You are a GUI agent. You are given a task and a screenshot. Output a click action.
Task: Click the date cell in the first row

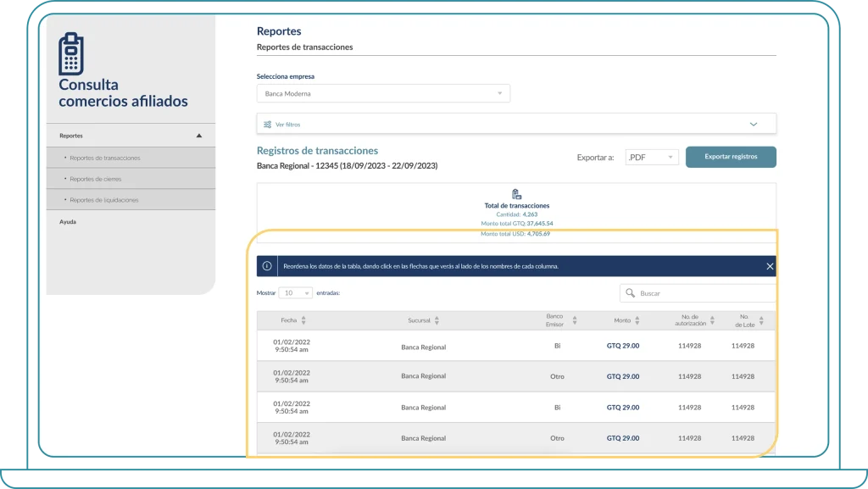pos(292,346)
